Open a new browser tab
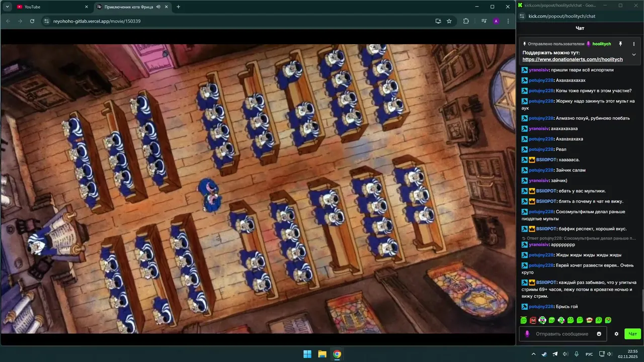The image size is (644, 362). (x=178, y=7)
